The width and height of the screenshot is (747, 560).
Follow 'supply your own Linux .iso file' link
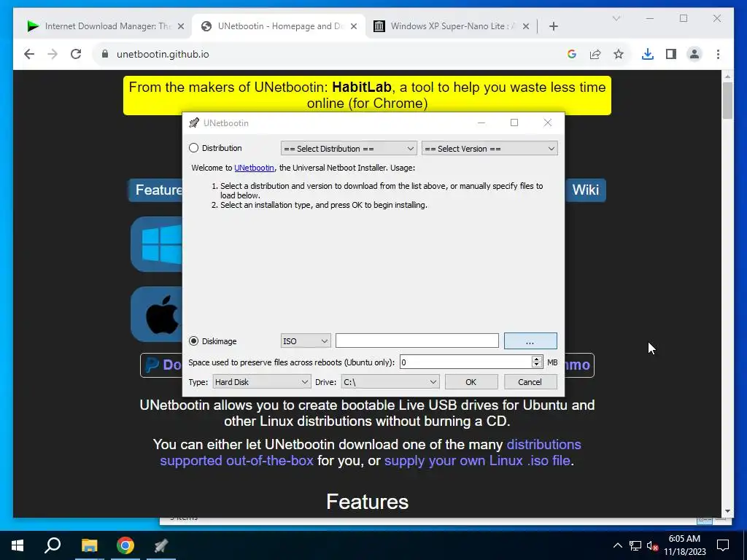(x=477, y=461)
